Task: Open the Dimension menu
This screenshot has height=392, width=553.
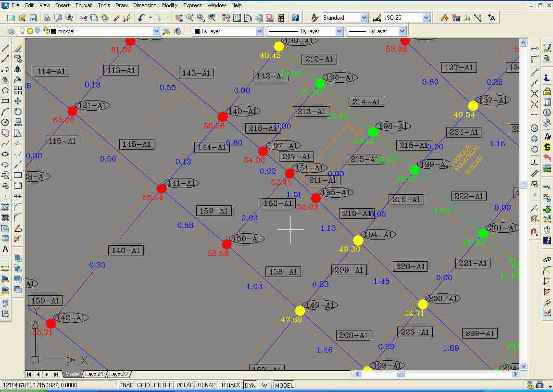Action: (x=145, y=5)
